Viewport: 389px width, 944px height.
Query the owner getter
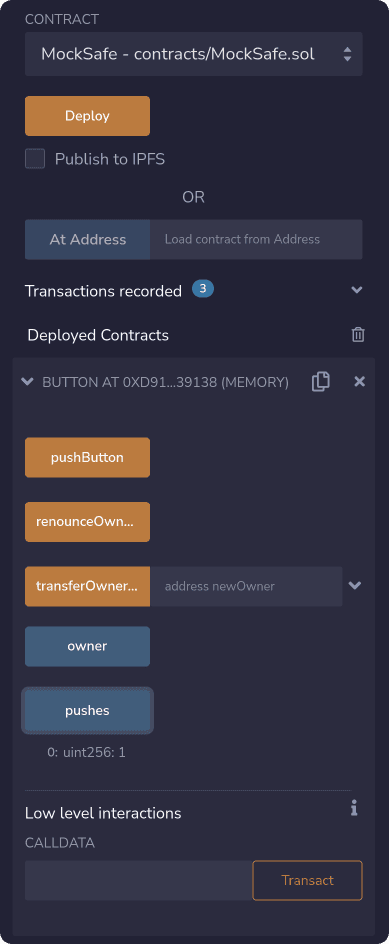coord(87,647)
